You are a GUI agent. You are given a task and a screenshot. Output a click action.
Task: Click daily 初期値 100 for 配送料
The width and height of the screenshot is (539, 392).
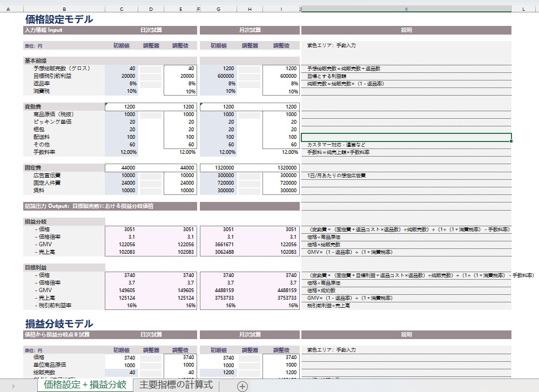coord(122,137)
